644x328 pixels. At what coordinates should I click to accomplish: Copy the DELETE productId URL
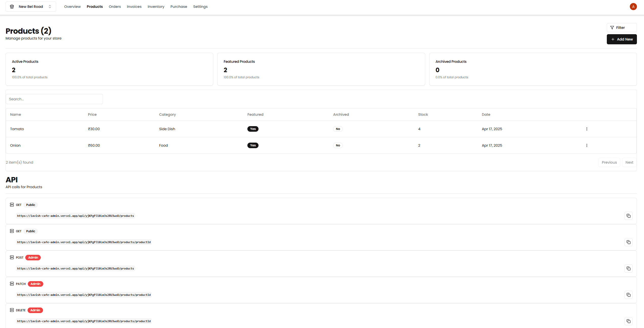[x=628, y=321]
